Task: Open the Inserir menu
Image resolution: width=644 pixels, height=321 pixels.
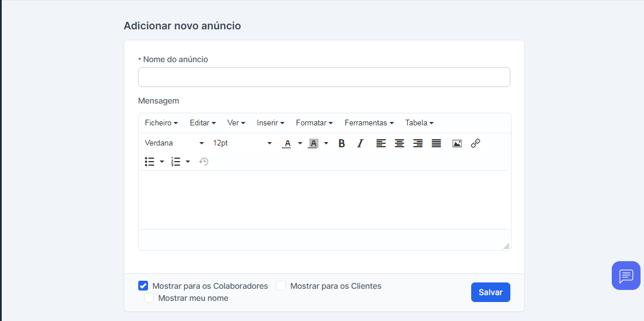Action: click(270, 123)
